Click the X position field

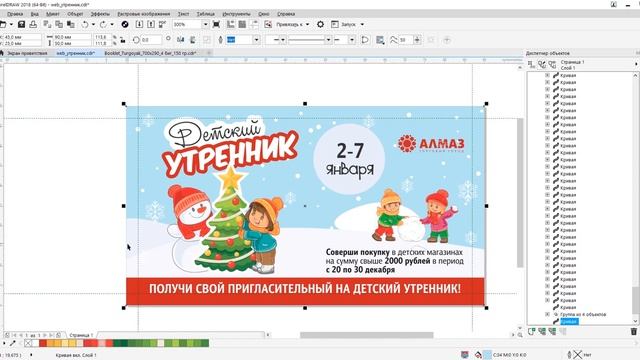click(x=23, y=37)
